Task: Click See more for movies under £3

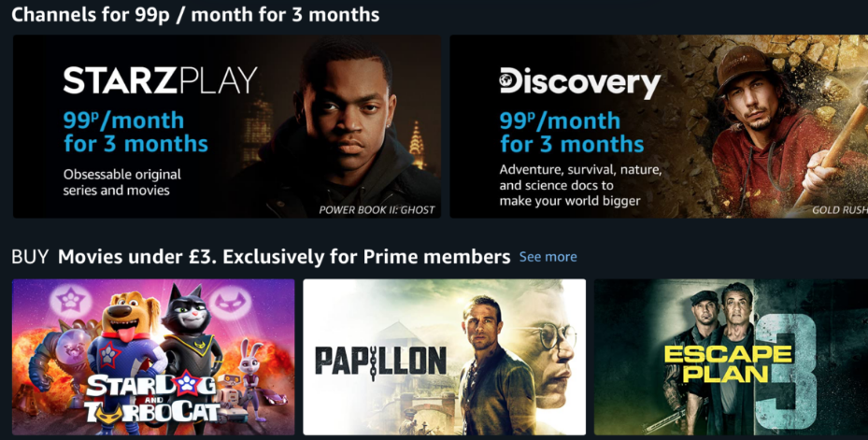Action: pyautogui.click(x=548, y=257)
